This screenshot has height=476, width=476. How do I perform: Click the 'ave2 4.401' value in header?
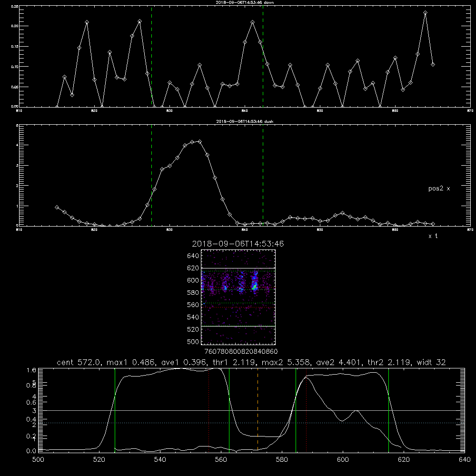pos(338,362)
